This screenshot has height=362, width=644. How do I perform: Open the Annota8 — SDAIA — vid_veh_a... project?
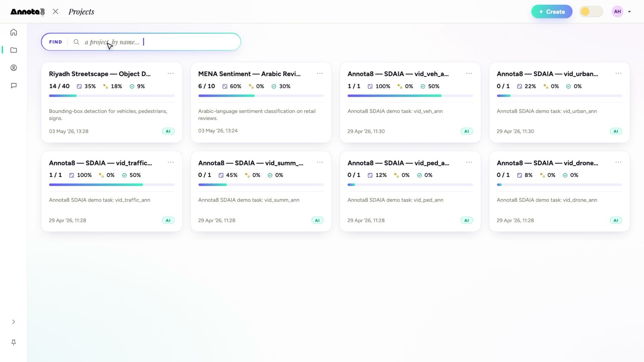398,74
